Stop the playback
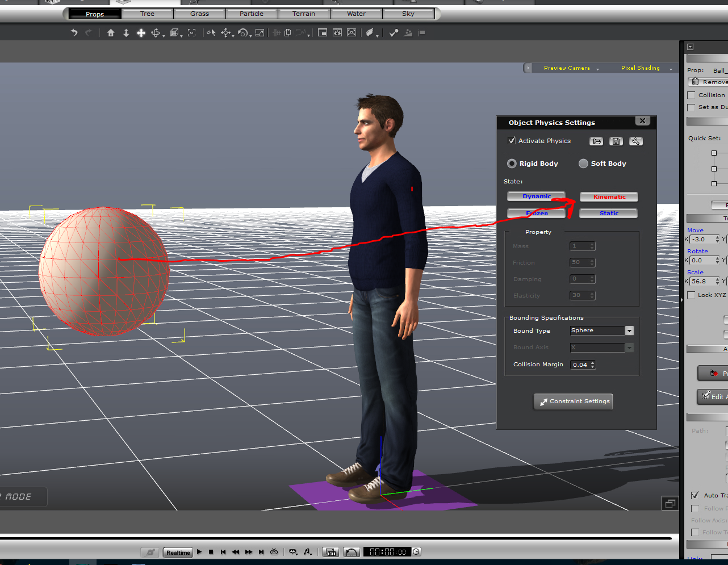Image resolution: width=728 pixels, height=565 pixels. click(211, 552)
